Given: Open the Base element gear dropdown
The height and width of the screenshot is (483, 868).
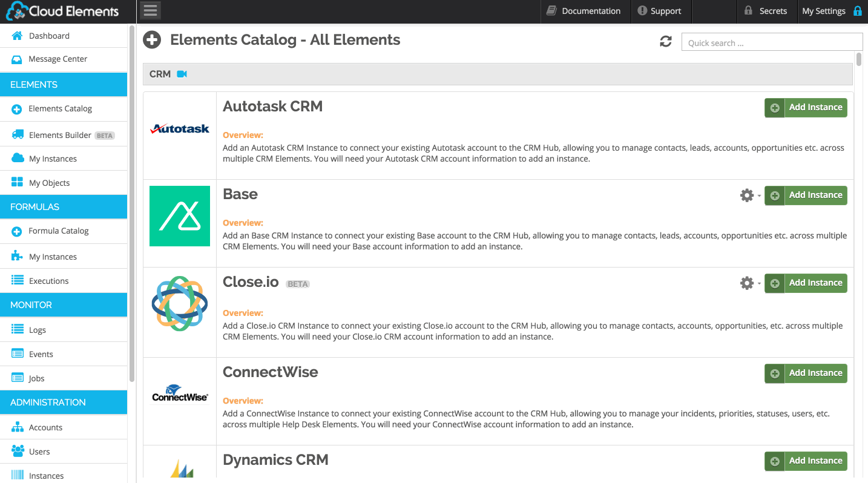Looking at the screenshot, I should pyautogui.click(x=749, y=195).
